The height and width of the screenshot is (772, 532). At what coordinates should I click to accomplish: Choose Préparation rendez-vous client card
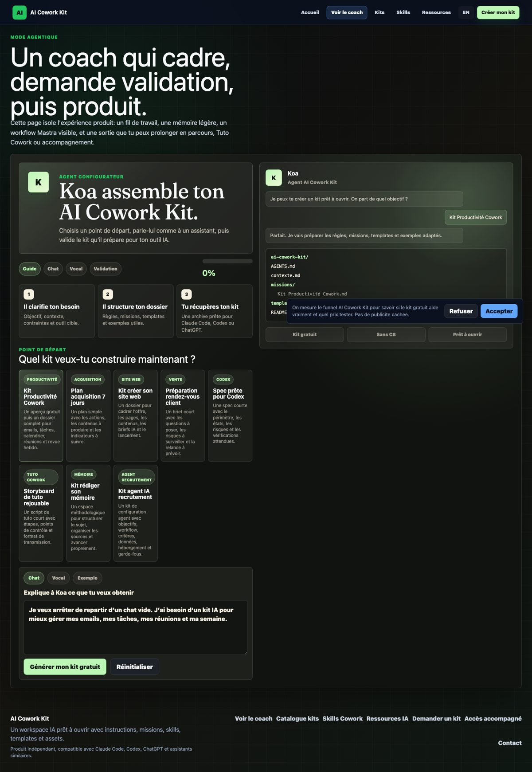[x=183, y=415]
